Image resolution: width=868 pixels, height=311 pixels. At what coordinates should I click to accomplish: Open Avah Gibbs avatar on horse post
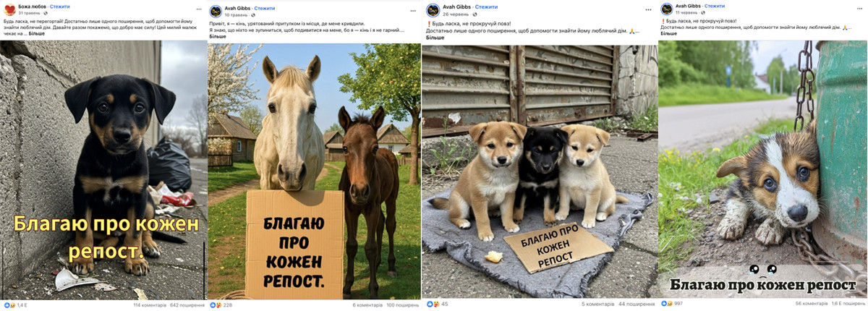pos(216,11)
